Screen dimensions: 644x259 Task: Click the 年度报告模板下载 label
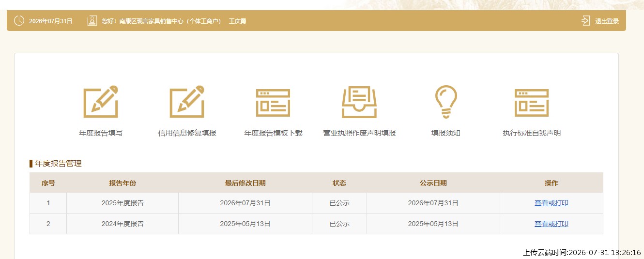coord(273,133)
